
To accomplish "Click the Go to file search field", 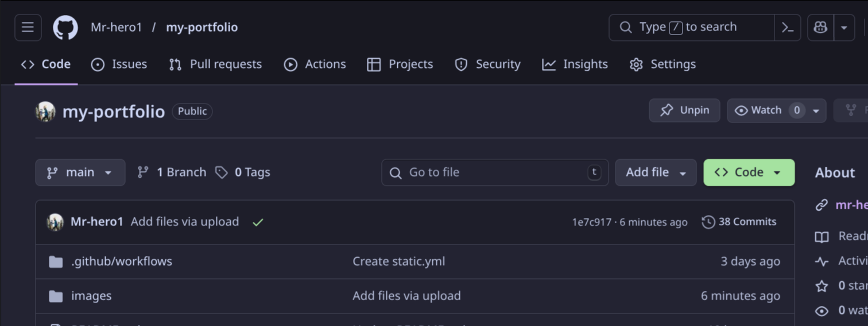I will 494,172.
